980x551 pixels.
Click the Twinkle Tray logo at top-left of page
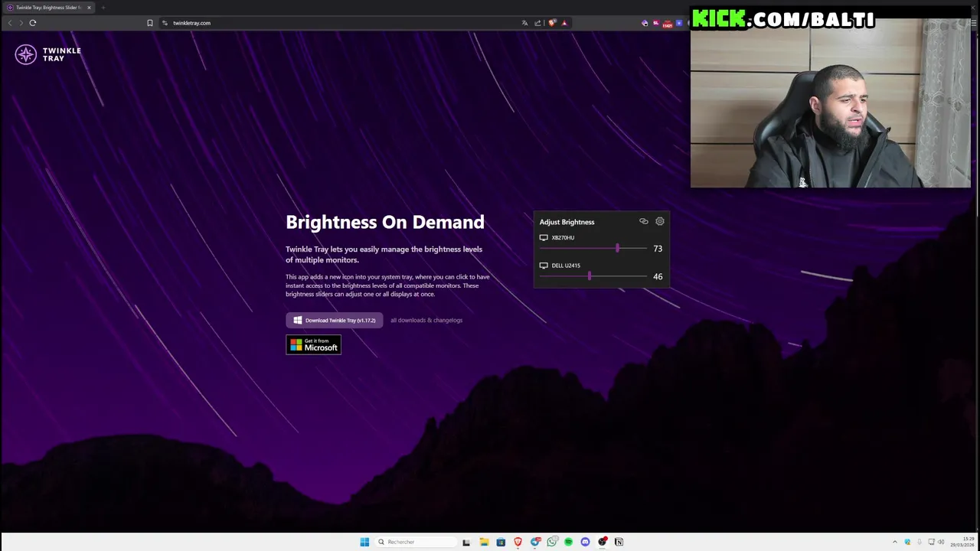point(47,54)
